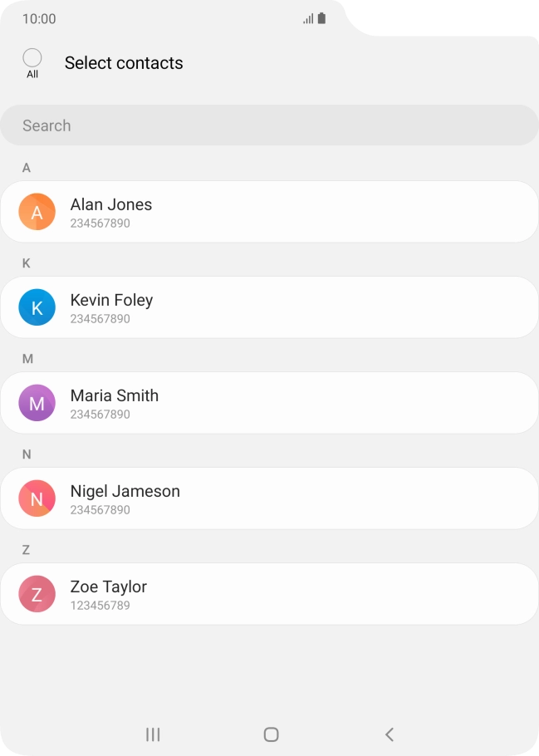Screen dimensions: 539x756
Task: Toggle the All selection circle
Action: click(32, 58)
